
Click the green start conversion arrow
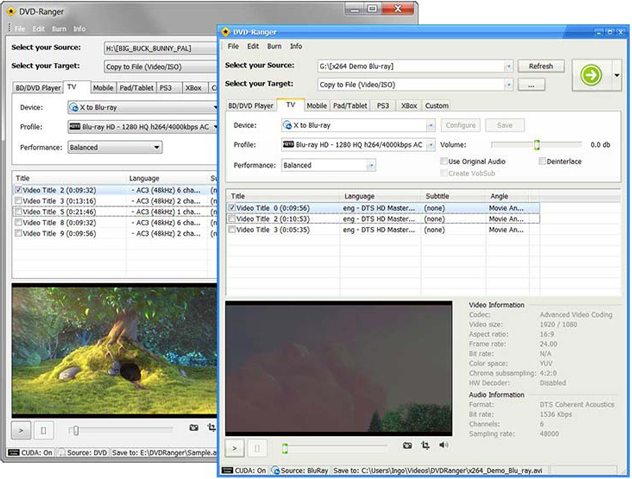pos(591,75)
